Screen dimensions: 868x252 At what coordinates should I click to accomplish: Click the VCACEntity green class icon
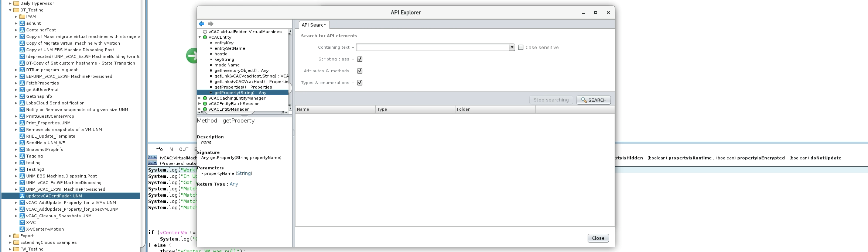point(205,37)
